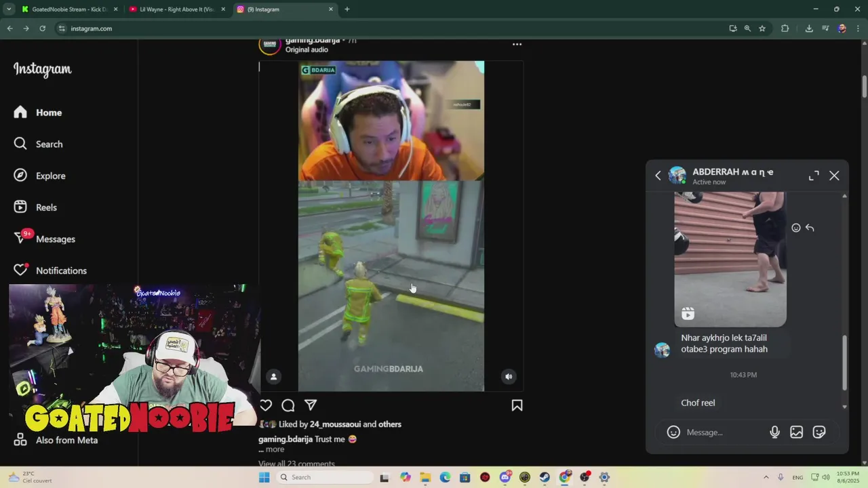Screen dimensions: 868x488
Task: Expand the ABDERRAH chat to full view
Action: 814,176
